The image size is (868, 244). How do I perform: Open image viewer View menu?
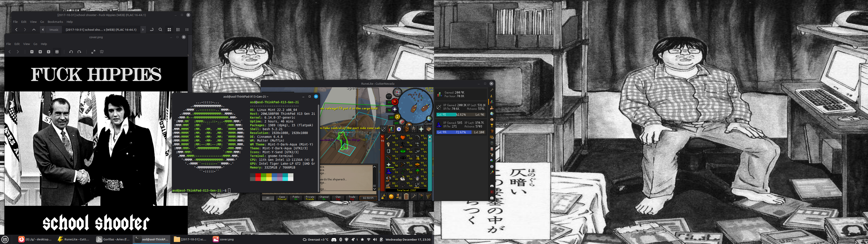click(26, 44)
